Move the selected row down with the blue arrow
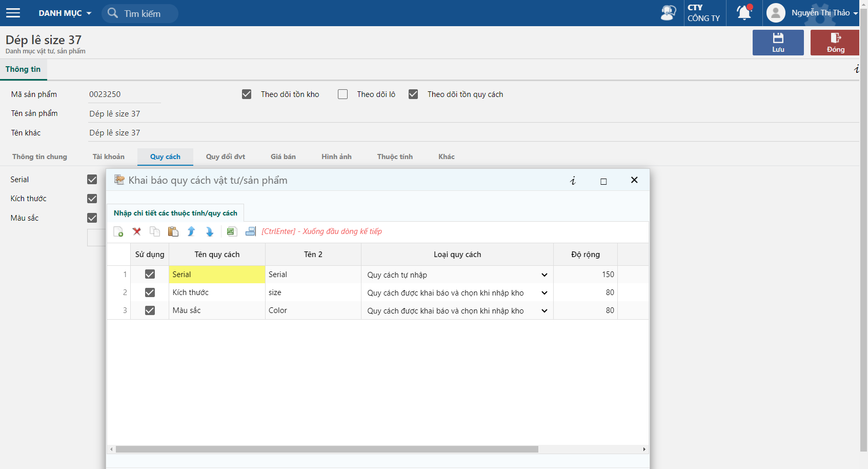Screen dimensions: 868x469 [210, 232]
